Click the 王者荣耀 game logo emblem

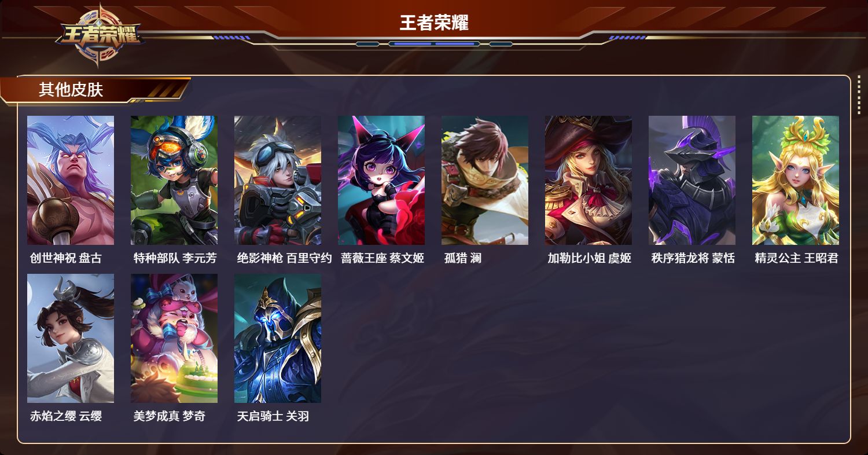(99, 35)
